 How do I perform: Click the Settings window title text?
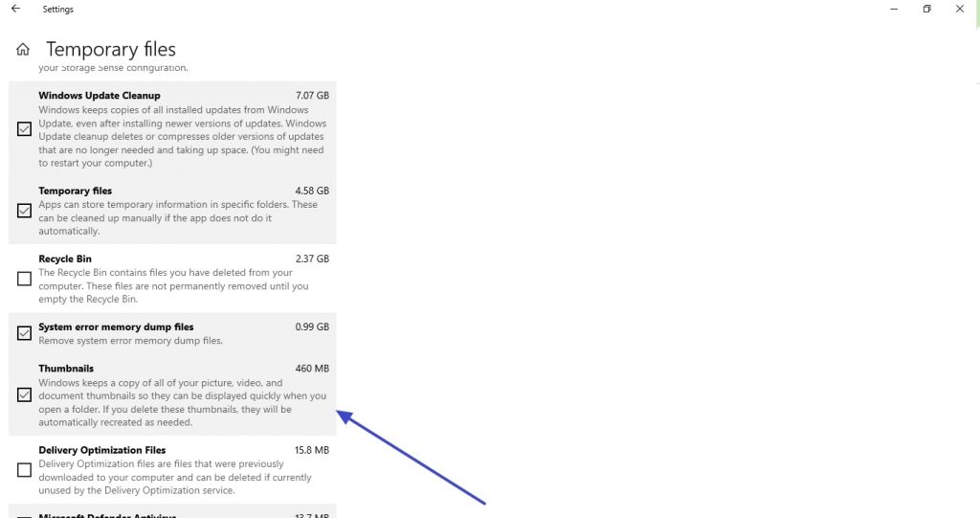pos(58,10)
